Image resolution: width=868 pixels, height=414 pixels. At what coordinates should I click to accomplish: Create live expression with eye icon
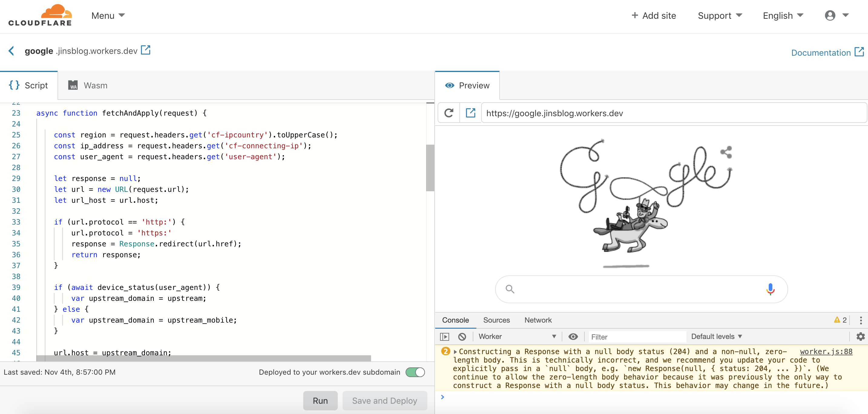click(573, 337)
